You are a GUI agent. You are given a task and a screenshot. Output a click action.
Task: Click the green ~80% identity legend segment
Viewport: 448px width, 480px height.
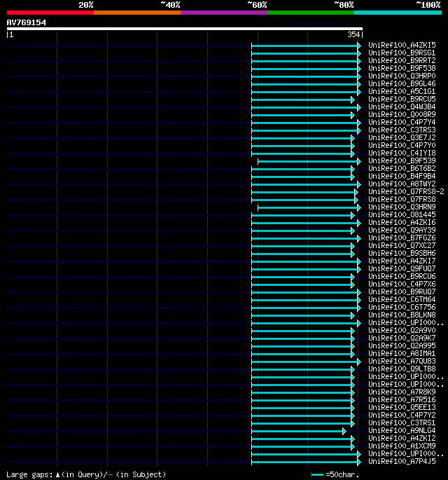(x=311, y=13)
